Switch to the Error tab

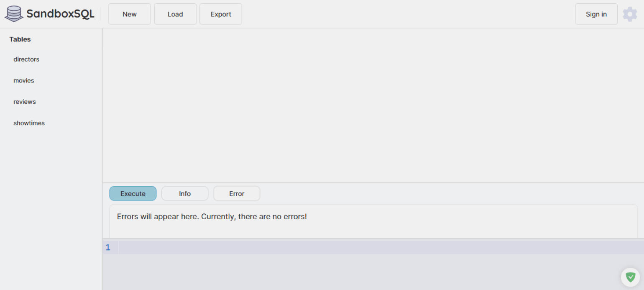(237, 194)
